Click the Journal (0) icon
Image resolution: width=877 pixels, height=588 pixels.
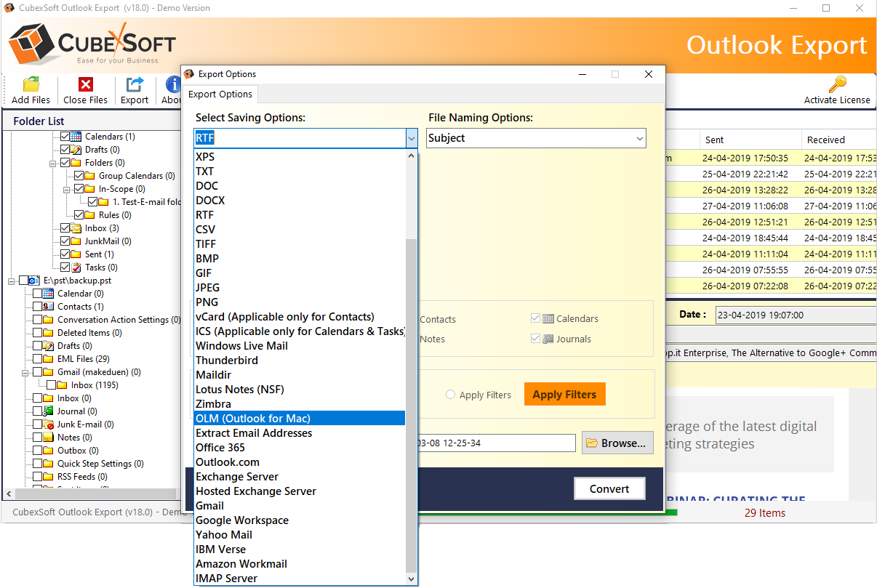pos(49,411)
